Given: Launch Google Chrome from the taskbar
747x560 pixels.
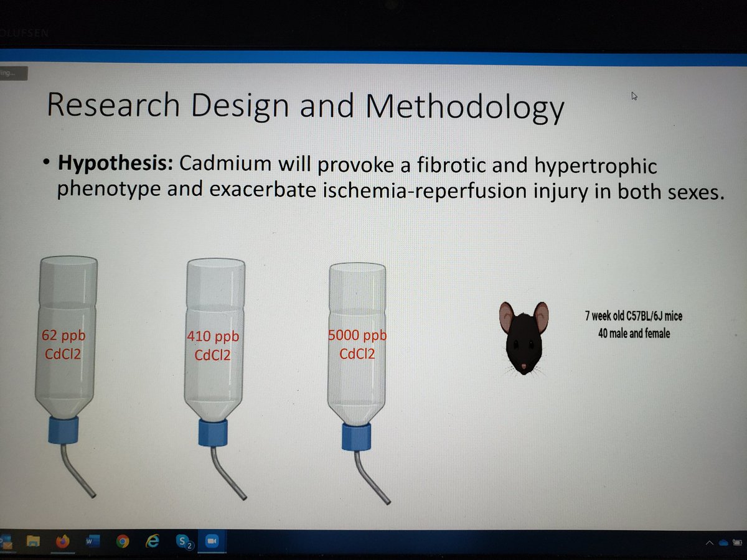Looking at the screenshot, I should 123,541.
